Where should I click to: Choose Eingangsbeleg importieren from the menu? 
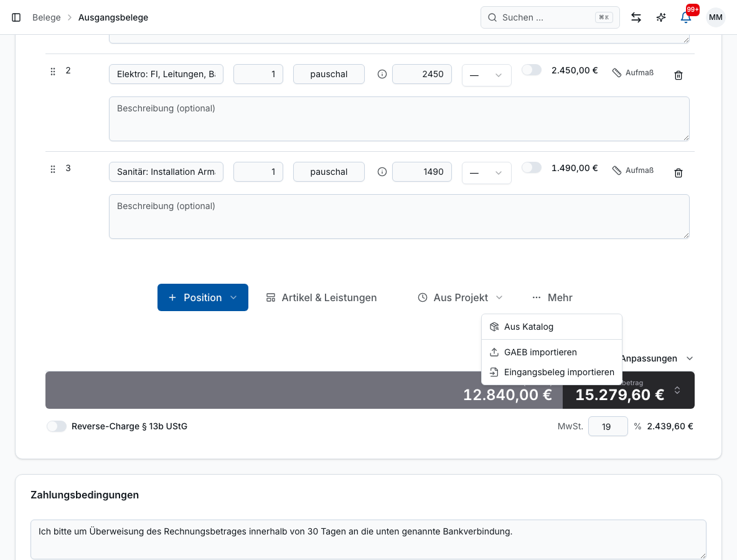[x=552, y=372]
